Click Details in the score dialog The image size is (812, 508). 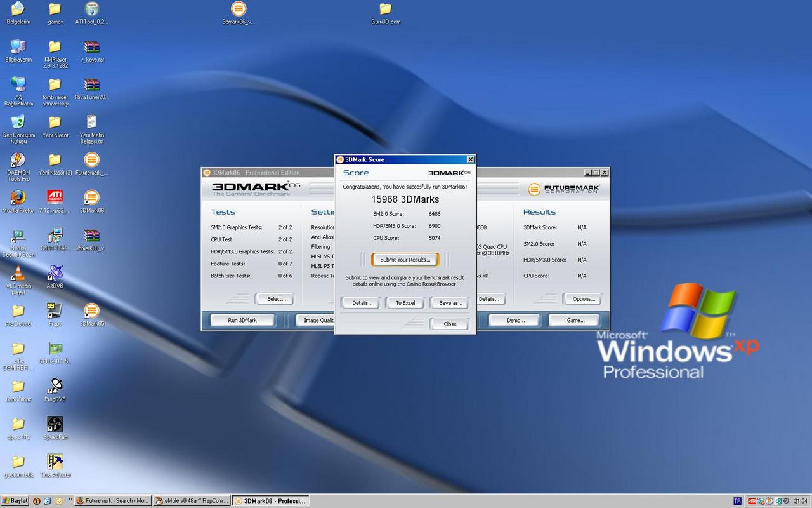361,303
